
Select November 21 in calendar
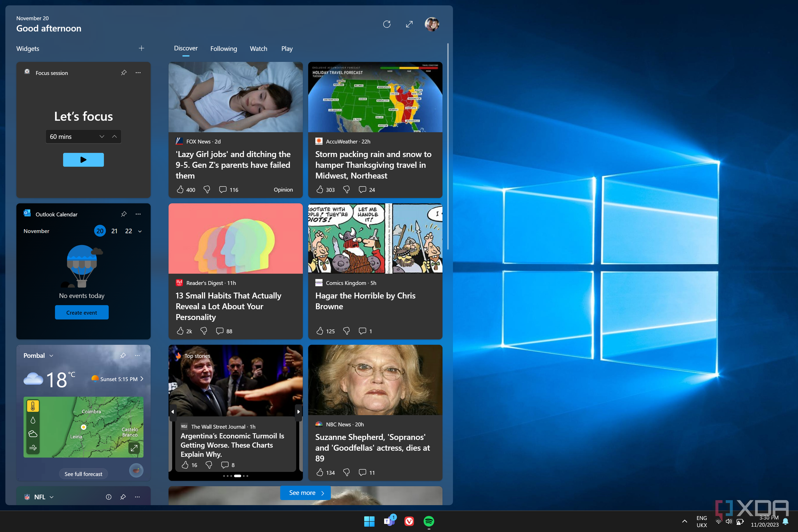(114, 231)
